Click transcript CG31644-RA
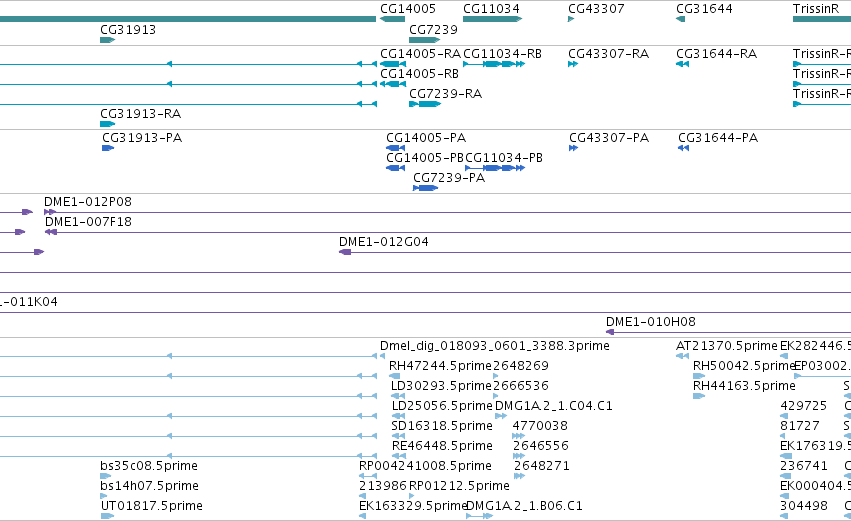This screenshot has height=521, width=851. click(x=682, y=64)
